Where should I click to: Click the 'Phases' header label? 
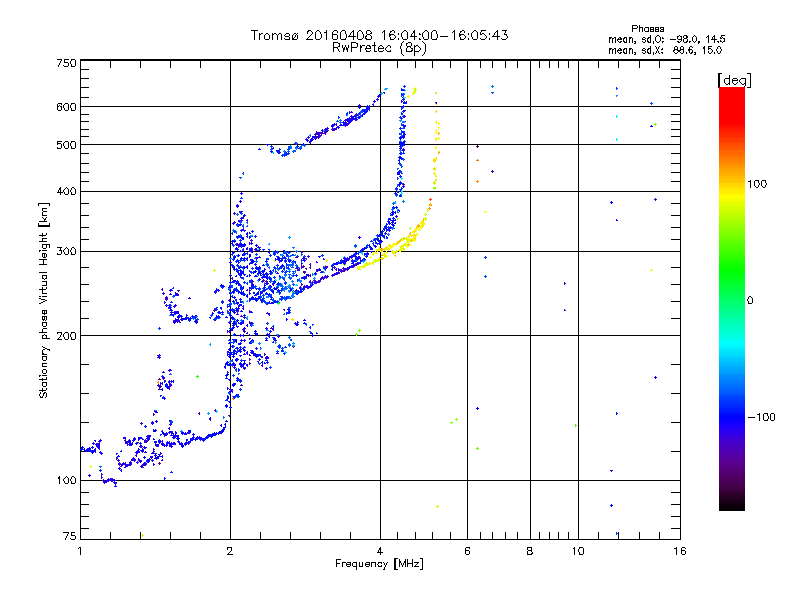click(x=647, y=29)
